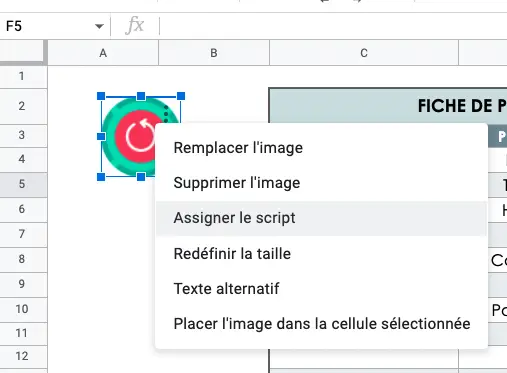Screen dimensions: 507x373
Task: Select row 3 header
Action: pos(23,135)
